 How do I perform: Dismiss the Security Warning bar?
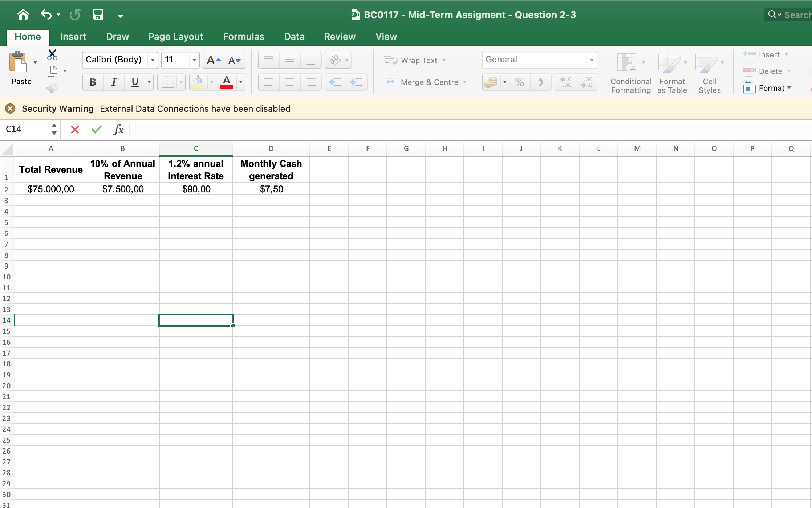(10, 108)
